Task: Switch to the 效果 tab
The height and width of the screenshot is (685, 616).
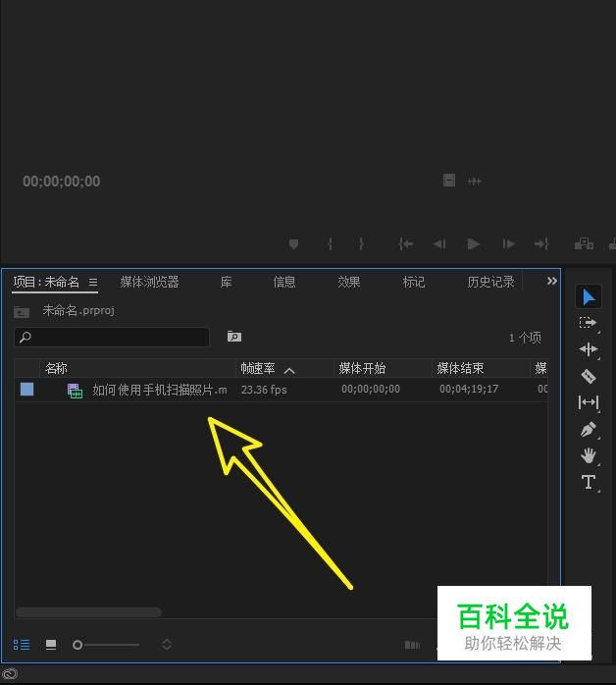Action: coord(349,283)
